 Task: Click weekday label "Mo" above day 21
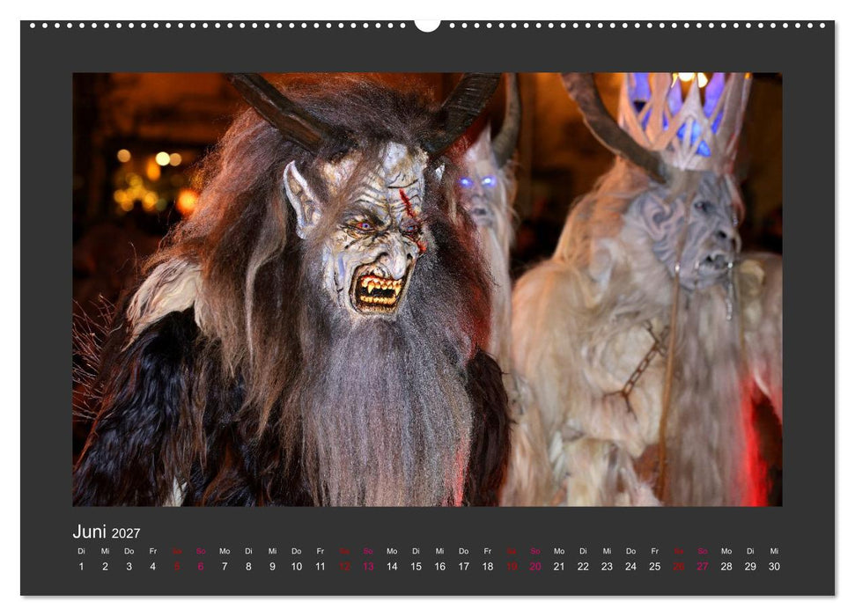(x=559, y=551)
